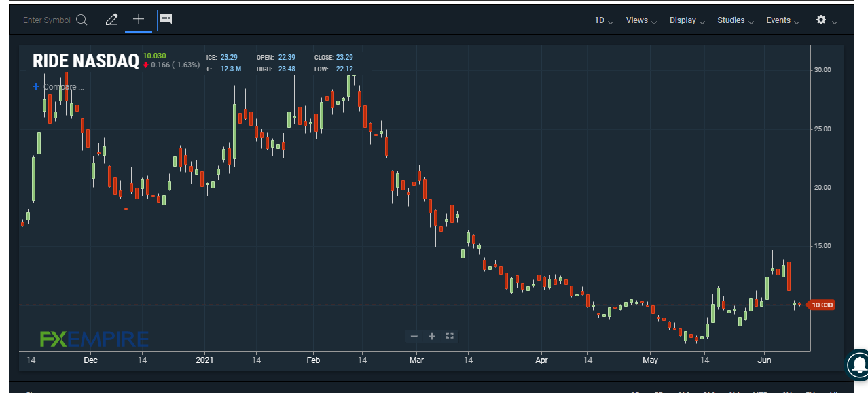Click the OPEN value 22.39

tap(286, 58)
